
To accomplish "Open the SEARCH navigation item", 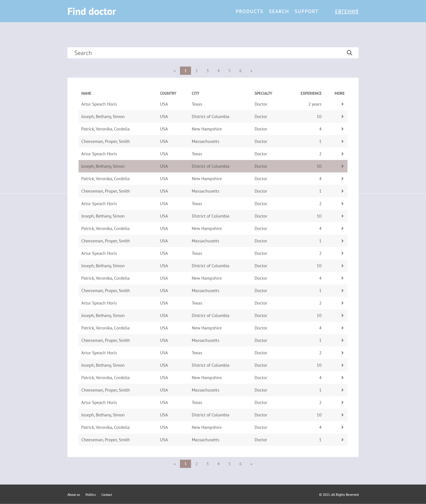I will point(279,11).
